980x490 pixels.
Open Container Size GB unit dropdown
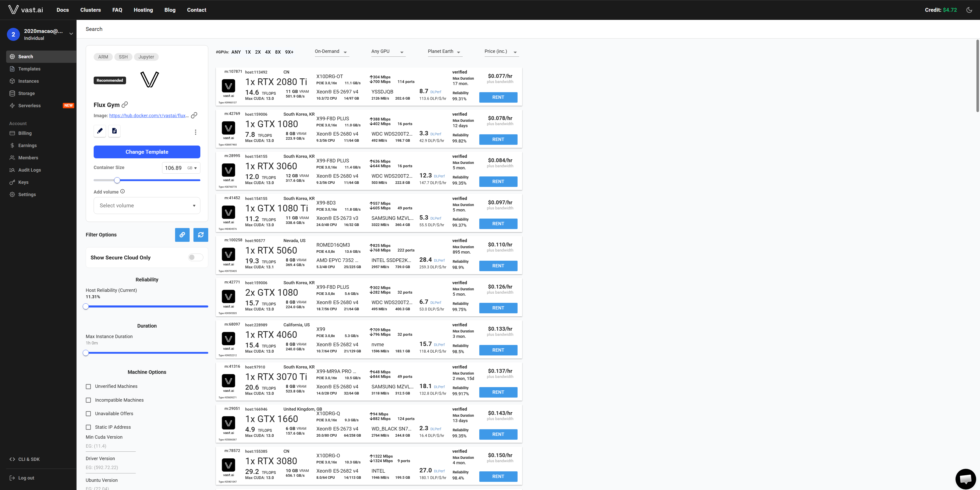tap(192, 168)
